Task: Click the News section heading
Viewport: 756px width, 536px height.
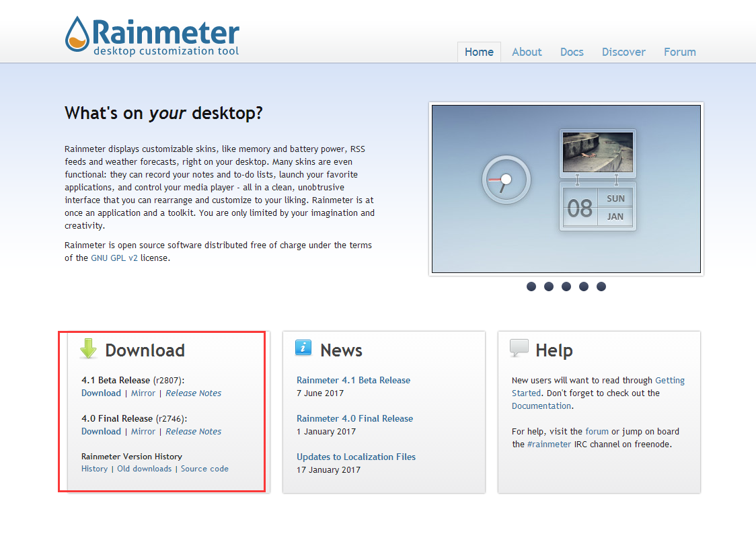Action: (342, 350)
